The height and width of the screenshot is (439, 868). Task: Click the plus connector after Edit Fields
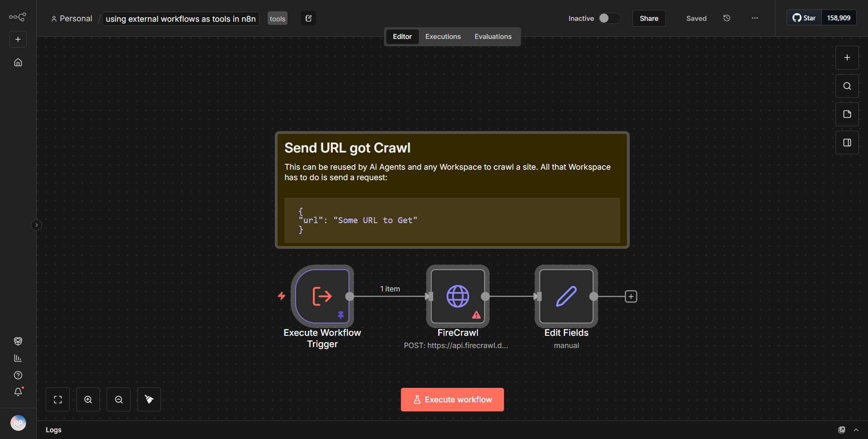(x=631, y=296)
